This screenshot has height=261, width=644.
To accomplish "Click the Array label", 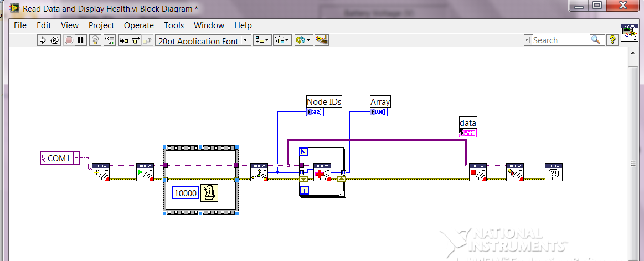I will [380, 101].
